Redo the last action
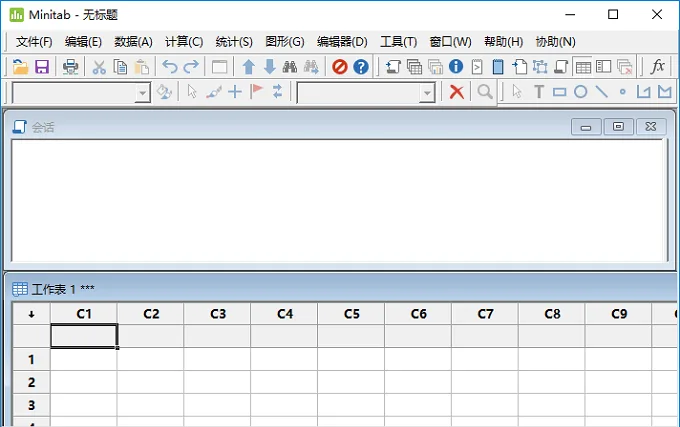 point(191,67)
